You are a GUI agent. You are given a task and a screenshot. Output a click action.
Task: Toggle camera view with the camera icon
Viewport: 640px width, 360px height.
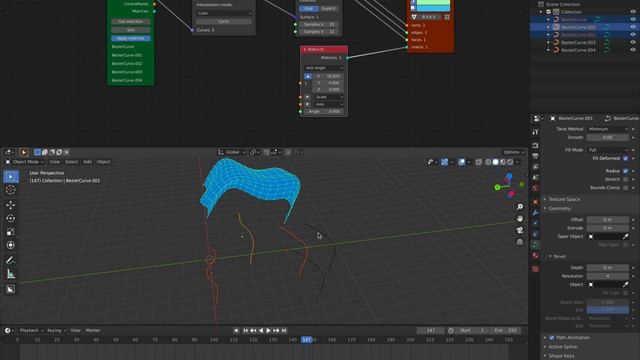(520, 230)
